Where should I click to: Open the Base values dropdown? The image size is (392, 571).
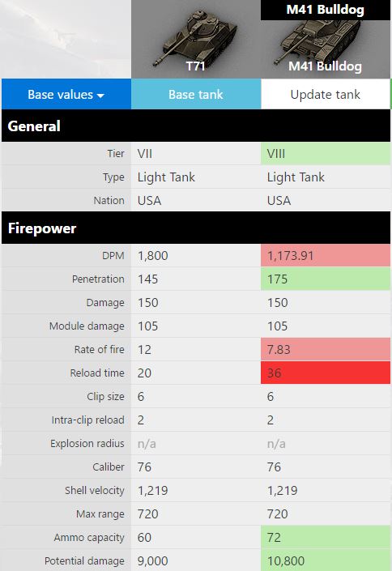(66, 94)
